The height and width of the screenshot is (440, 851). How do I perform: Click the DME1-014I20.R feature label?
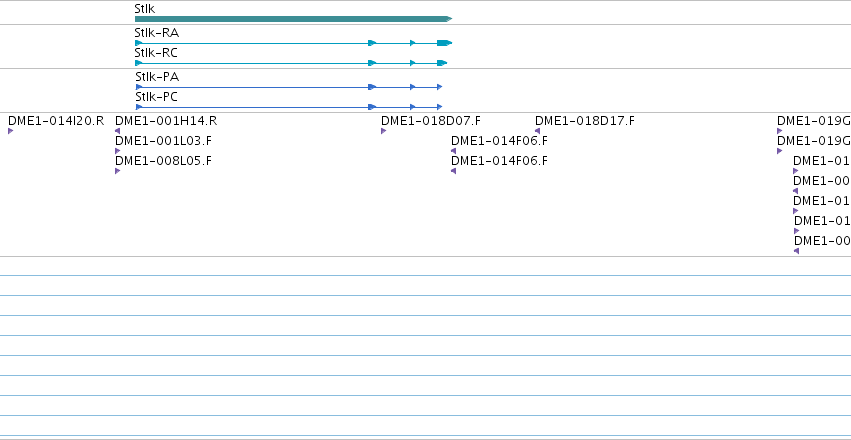(56, 121)
